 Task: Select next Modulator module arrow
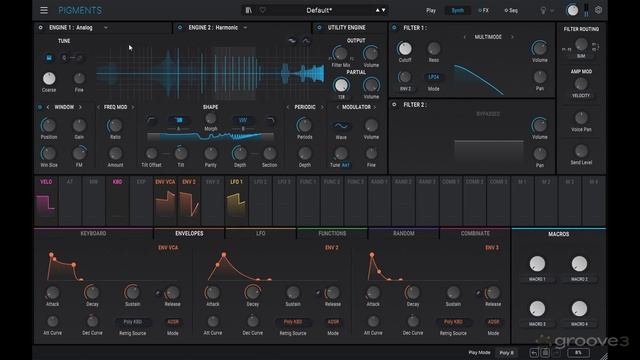click(375, 107)
